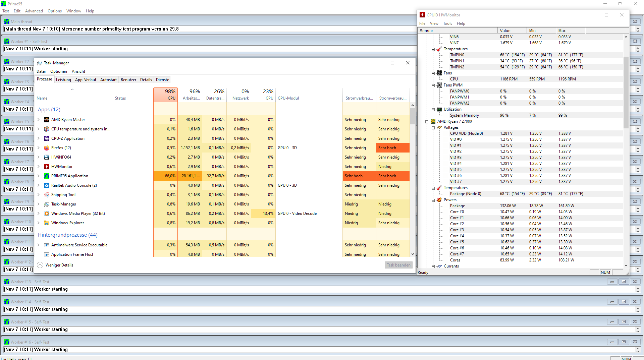Click the HWiNFO64 process icon
Viewport: 644px width, 360px height.
pos(47,157)
